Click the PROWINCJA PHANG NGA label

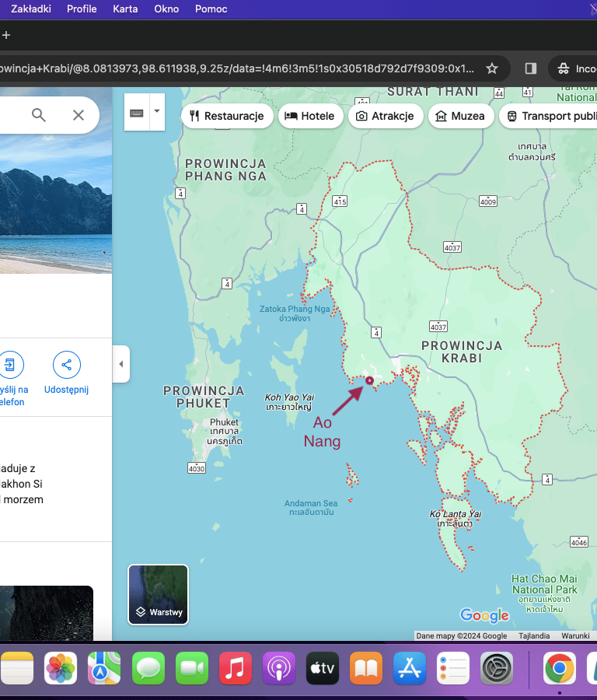225,170
